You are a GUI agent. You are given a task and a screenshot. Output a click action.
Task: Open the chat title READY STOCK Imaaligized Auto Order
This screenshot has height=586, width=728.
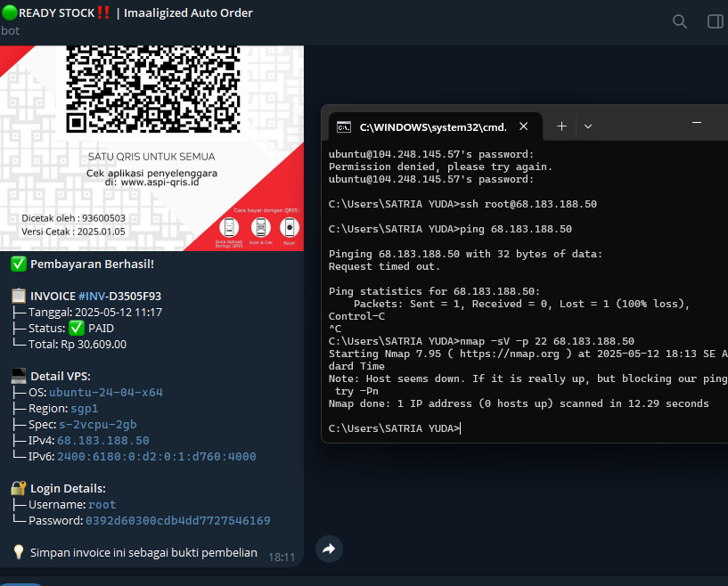127,12
